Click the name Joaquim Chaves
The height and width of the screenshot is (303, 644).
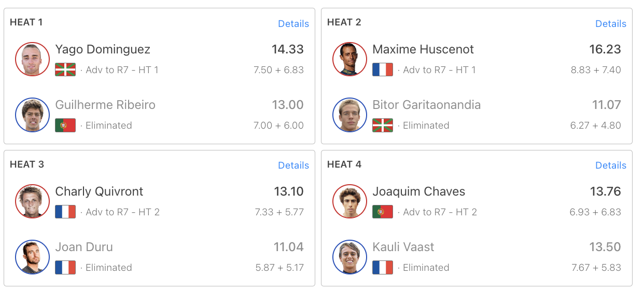click(x=419, y=191)
